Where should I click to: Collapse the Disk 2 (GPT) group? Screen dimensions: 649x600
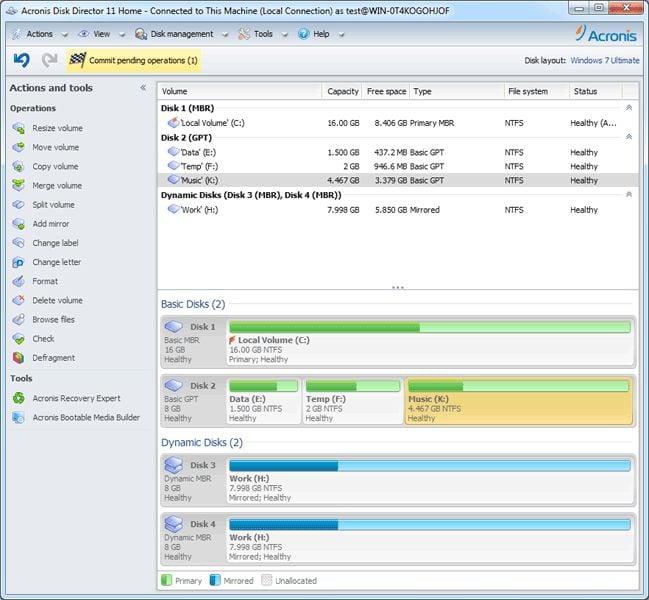629,137
